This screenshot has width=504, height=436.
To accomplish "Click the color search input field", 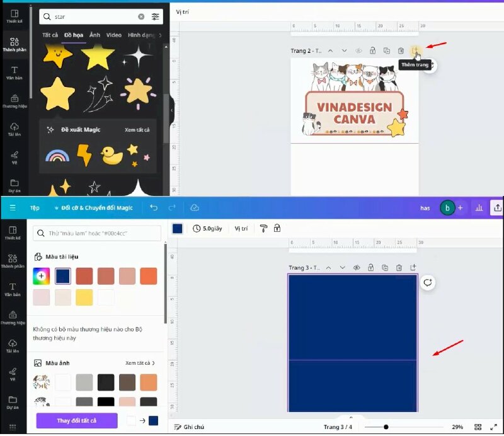I will point(98,233).
